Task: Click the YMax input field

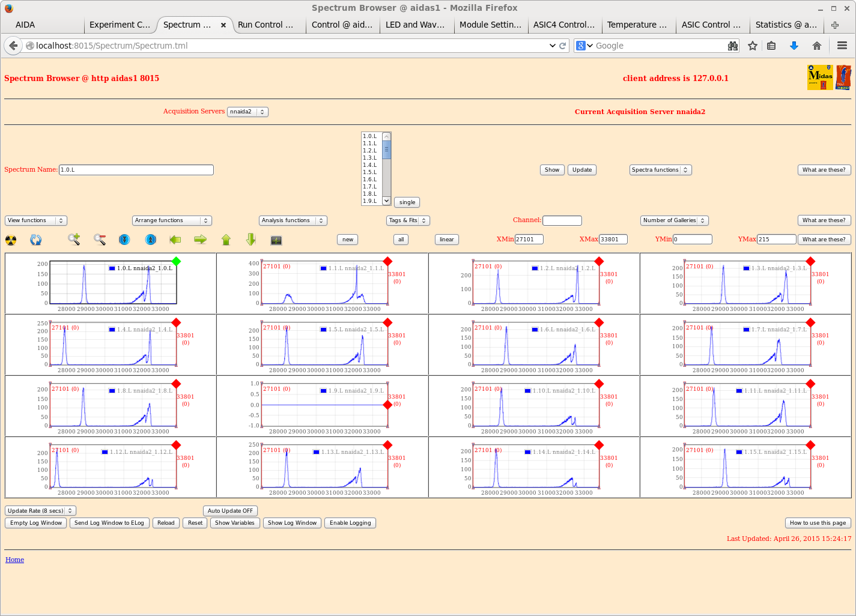Action: [777, 240]
